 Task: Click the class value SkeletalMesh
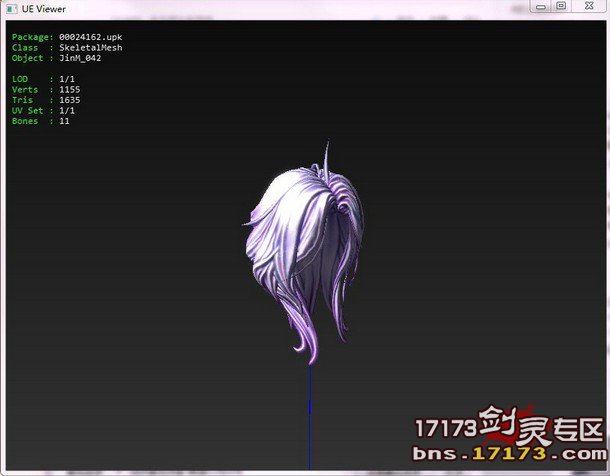coord(91,47)
